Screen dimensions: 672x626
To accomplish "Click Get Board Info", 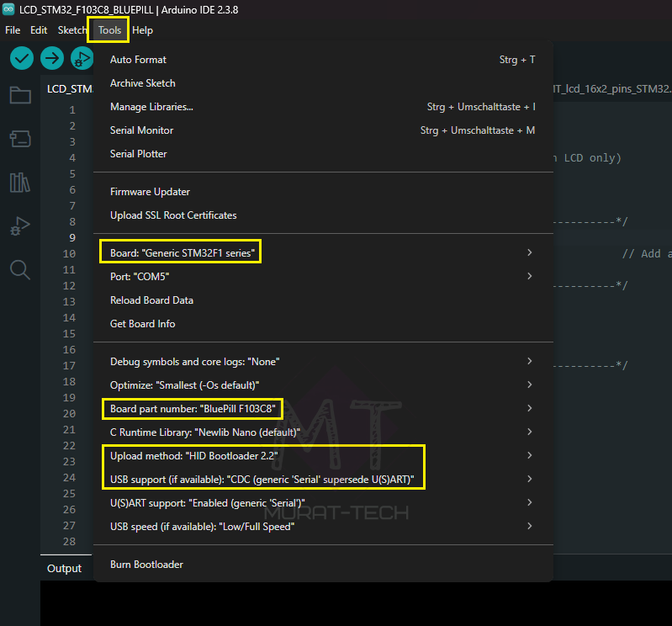I will click(x=323, y=324).
